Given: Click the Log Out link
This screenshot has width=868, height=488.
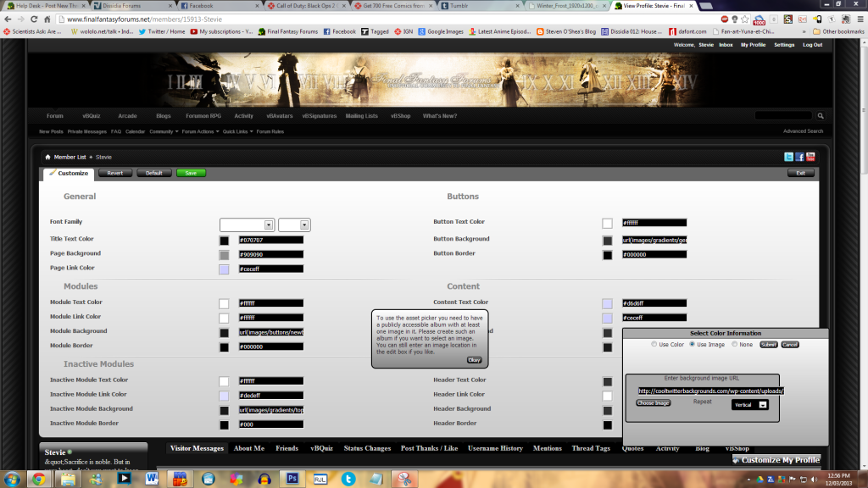Looking at the screenshot, I should pos(813,45).
